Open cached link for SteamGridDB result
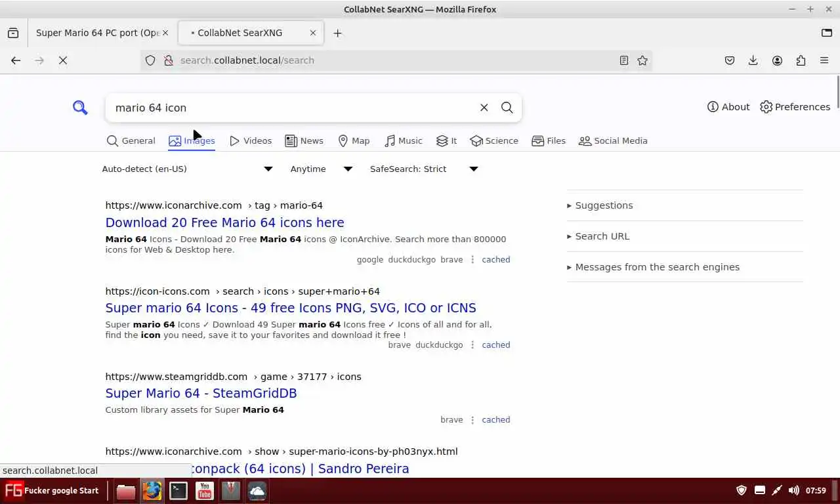 tap(495, 419)
